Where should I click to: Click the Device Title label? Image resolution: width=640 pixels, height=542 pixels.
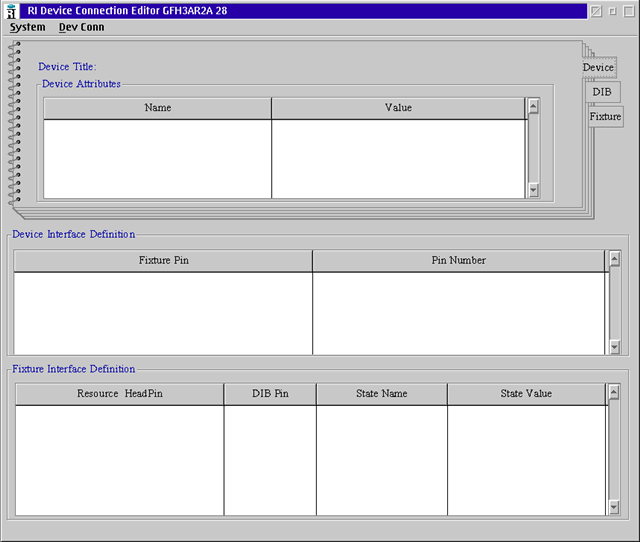point(67,67)
